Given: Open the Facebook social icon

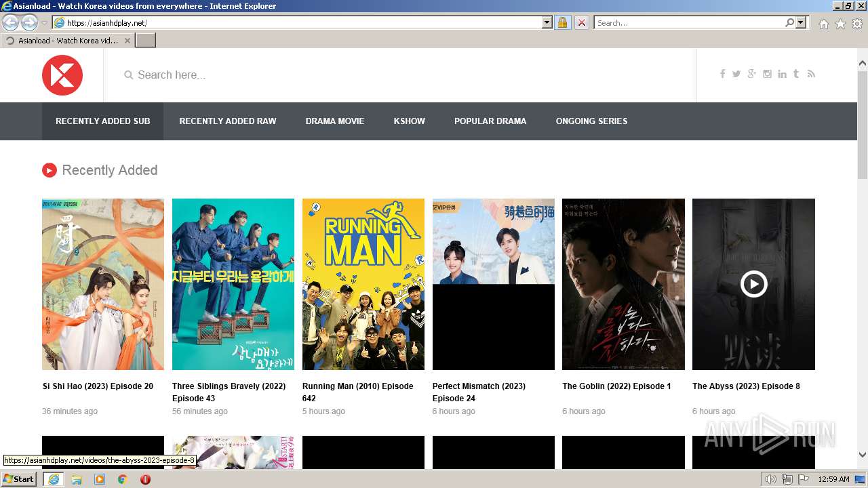Looking at the screenshot, I should point(722,74).
